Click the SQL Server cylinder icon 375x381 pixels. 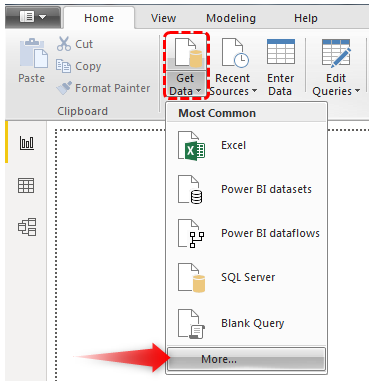[192, 277]
